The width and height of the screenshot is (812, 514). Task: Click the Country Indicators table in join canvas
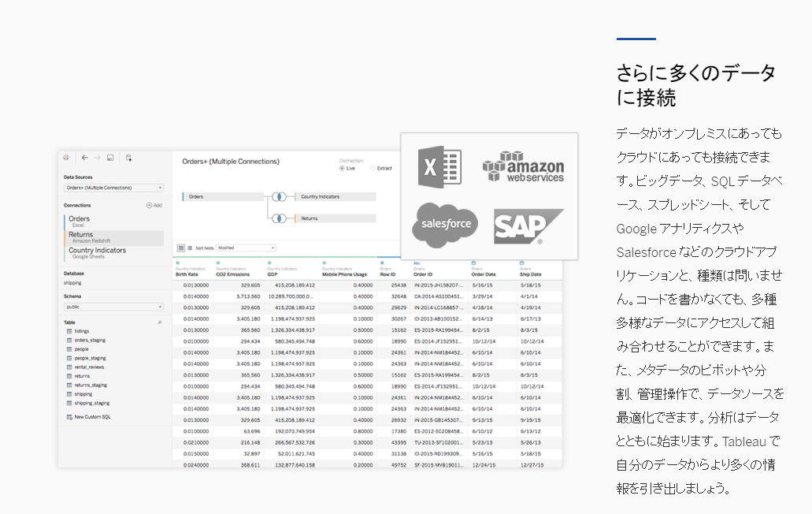(x=336, y=197)
